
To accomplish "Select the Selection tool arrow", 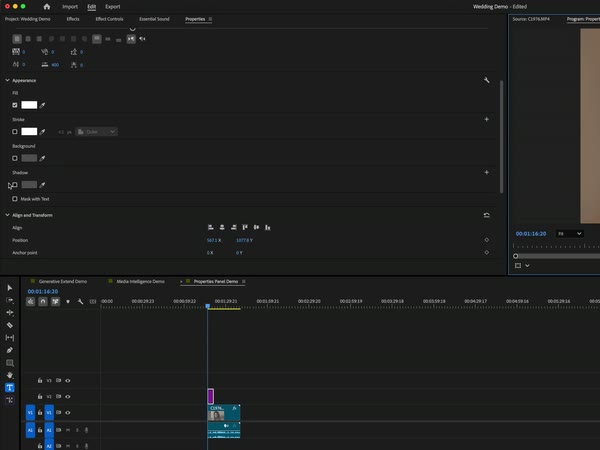I will click(x=10, y=288).
